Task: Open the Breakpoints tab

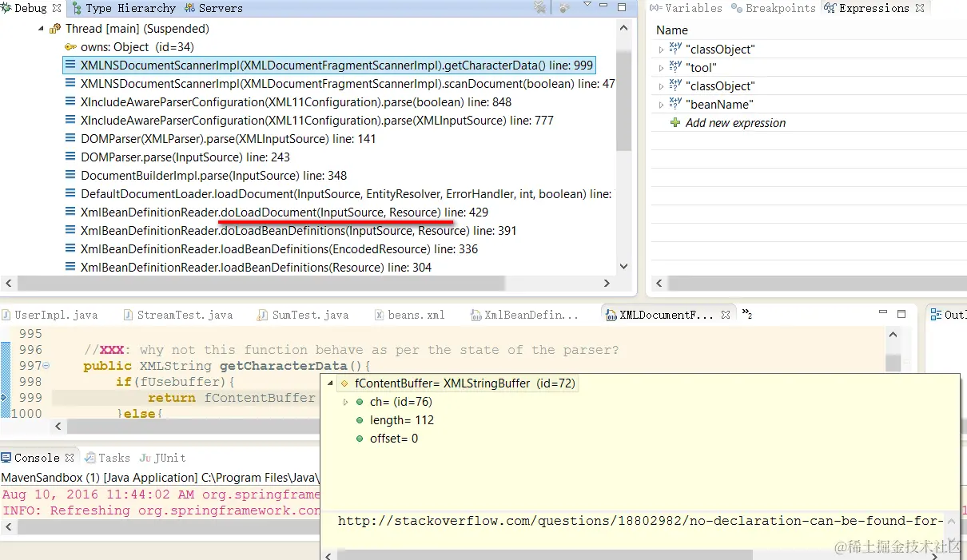Action: [x=774, y=8]
